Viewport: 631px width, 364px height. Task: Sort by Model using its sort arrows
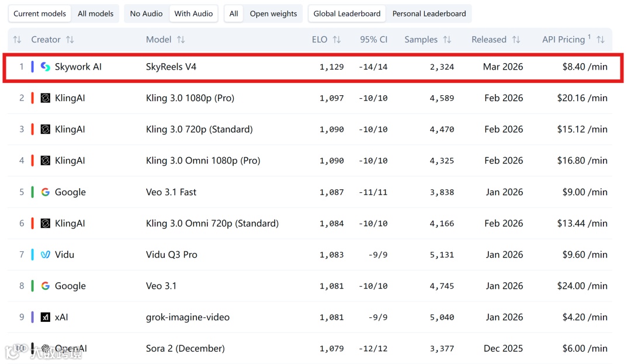pos(181,39)
